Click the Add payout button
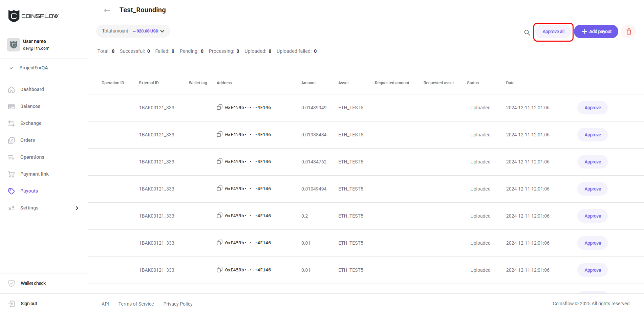The height and width of the screenshot is (312, 644). pyautogui.click(x=596, y=31)
